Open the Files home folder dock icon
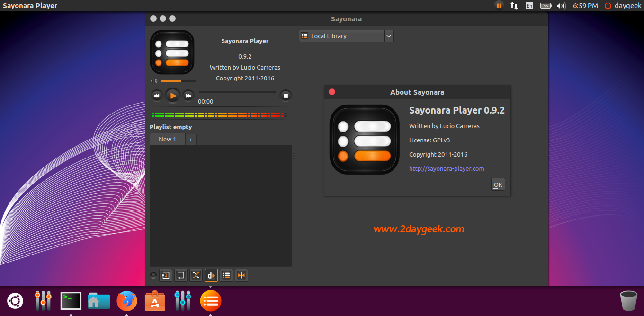This screenshot has height=316, width=644. [x=99, y=301]
